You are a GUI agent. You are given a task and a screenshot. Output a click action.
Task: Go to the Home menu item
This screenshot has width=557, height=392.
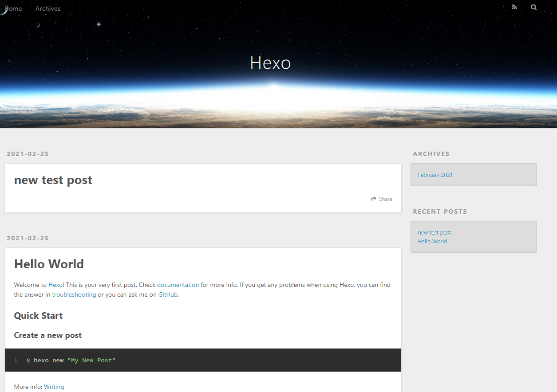click(13, 8)
